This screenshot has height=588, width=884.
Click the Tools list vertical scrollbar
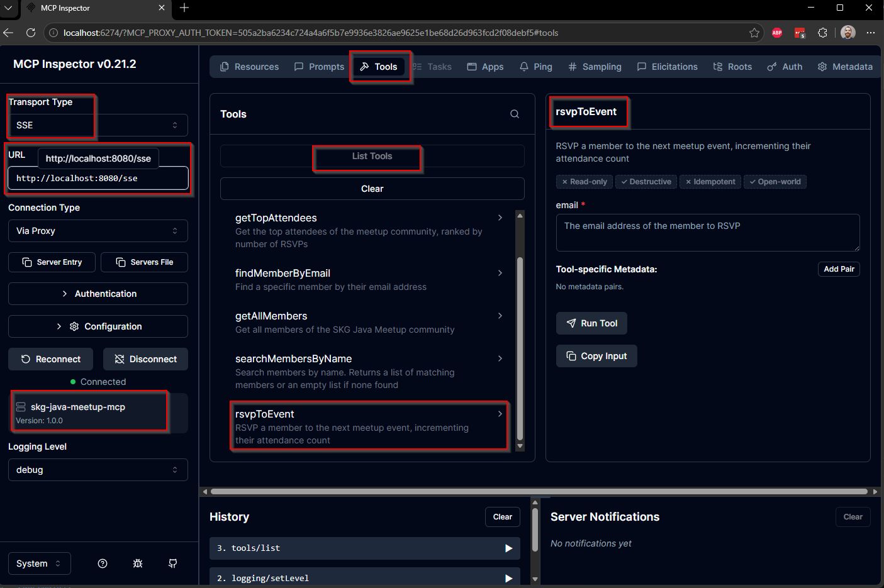pyautogui.click(x=520, y=349)
